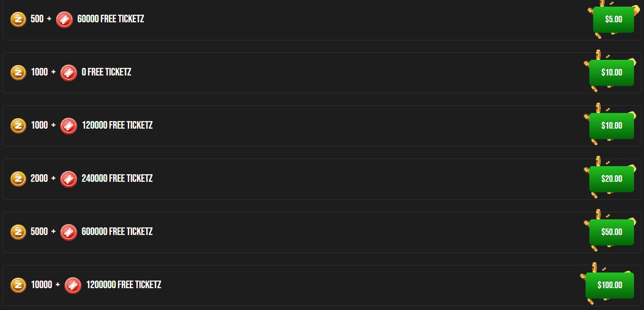Click the gold coin icon beside 2000
The height and width of the screenshot is (310, 644).
[18, 179]
